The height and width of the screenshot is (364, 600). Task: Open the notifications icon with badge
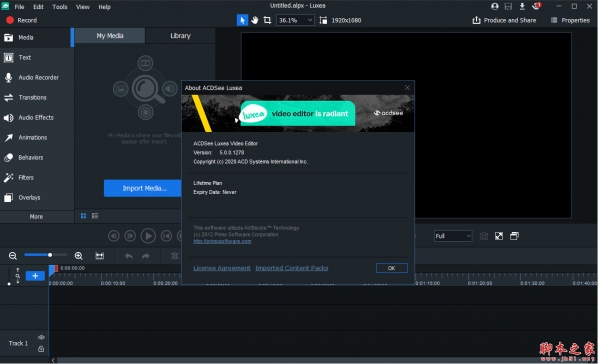click(536, 6)
